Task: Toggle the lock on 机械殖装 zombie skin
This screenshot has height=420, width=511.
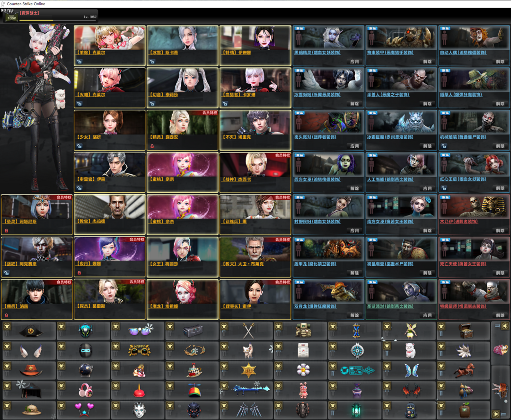Action: click(x=444, y=146)
